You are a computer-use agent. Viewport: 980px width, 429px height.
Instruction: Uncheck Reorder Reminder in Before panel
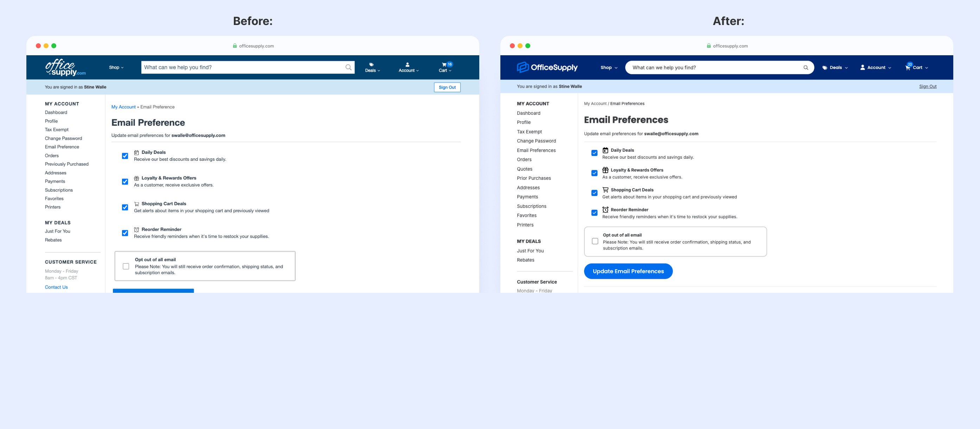click(x=125, y=233)
